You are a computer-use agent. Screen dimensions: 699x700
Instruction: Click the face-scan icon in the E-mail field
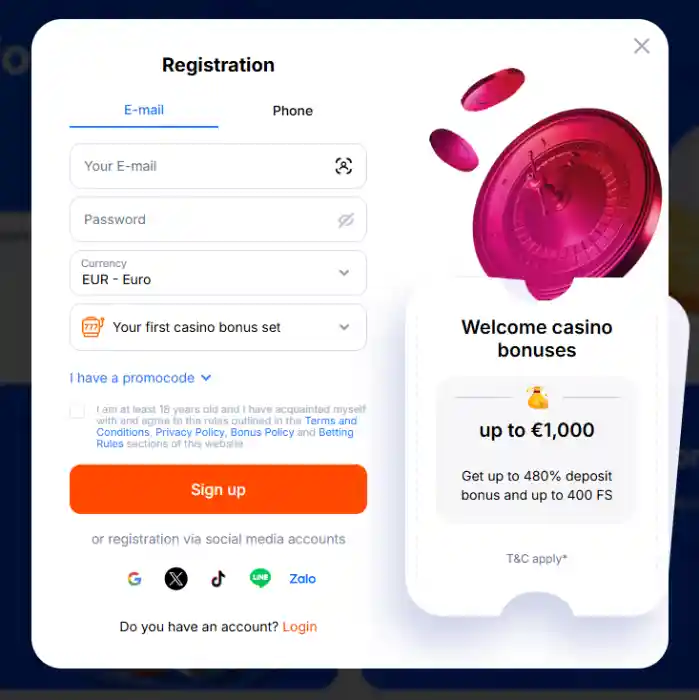[x=344, y=166]
